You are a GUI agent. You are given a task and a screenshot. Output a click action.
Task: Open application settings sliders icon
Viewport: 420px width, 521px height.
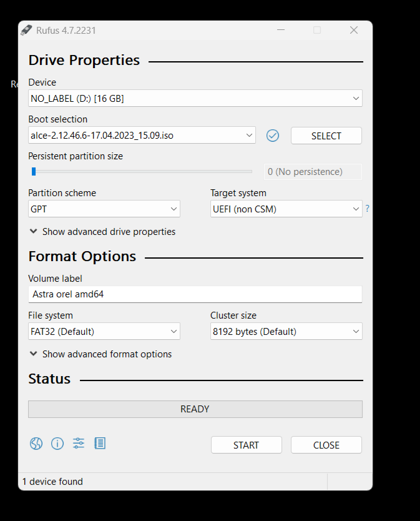(79, 444)
